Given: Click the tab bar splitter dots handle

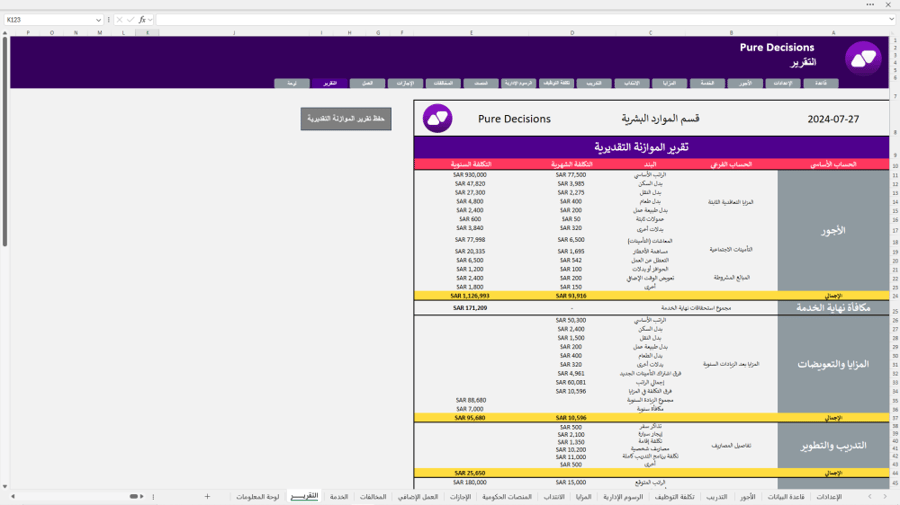Looking at the screenshot, I should point(153,496).
